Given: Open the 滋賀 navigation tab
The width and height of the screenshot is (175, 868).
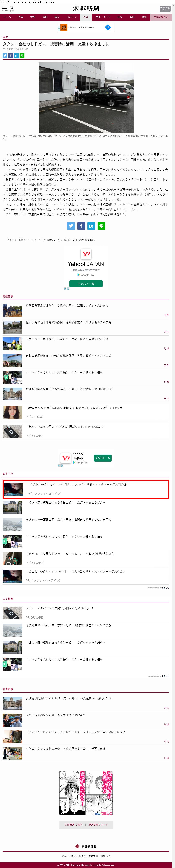Looking at the screenshot, I should click(45, 17).
